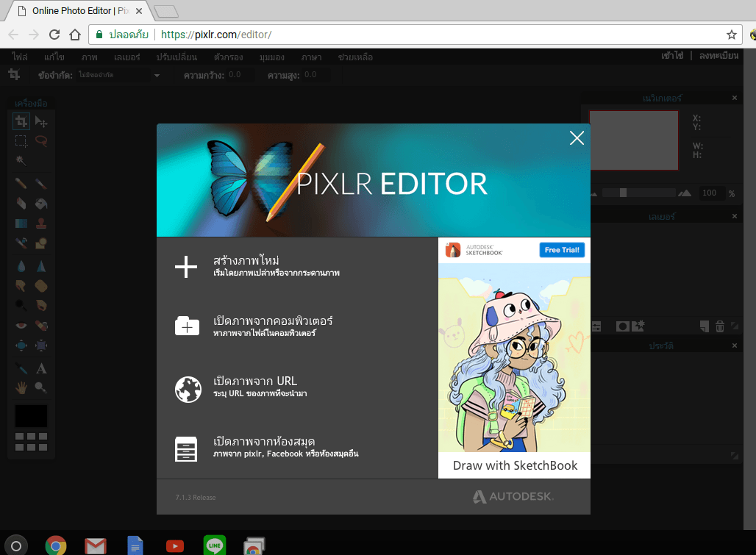Select the Sponge tool
Screen dimensions: 756x555
(x=41, y=286)
